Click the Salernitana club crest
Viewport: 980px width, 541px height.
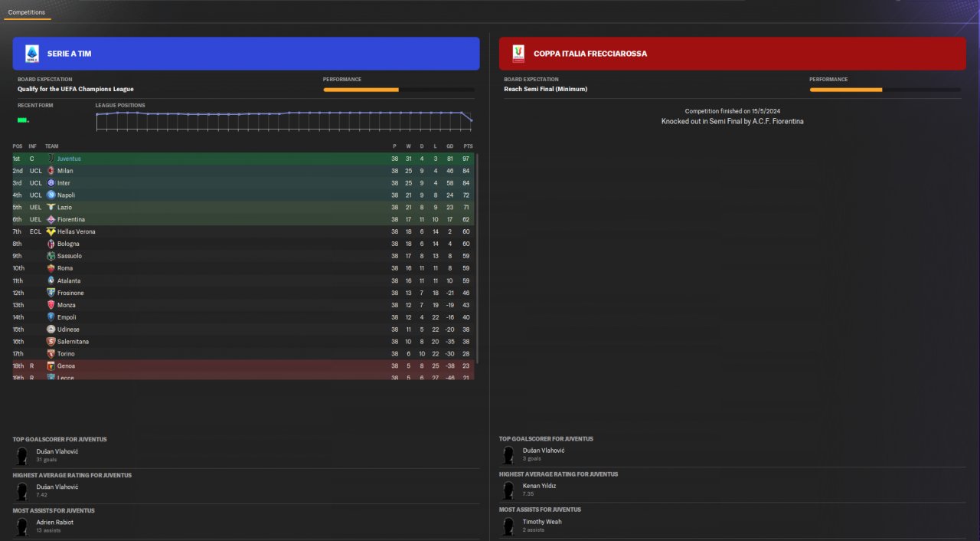51,342
